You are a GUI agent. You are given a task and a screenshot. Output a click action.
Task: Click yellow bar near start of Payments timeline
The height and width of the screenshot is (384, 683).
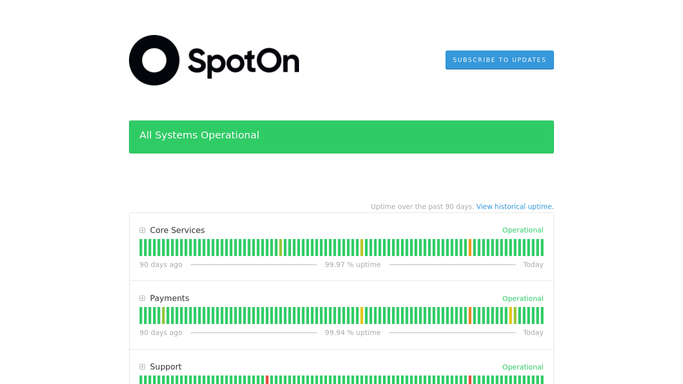click(163, 316)
